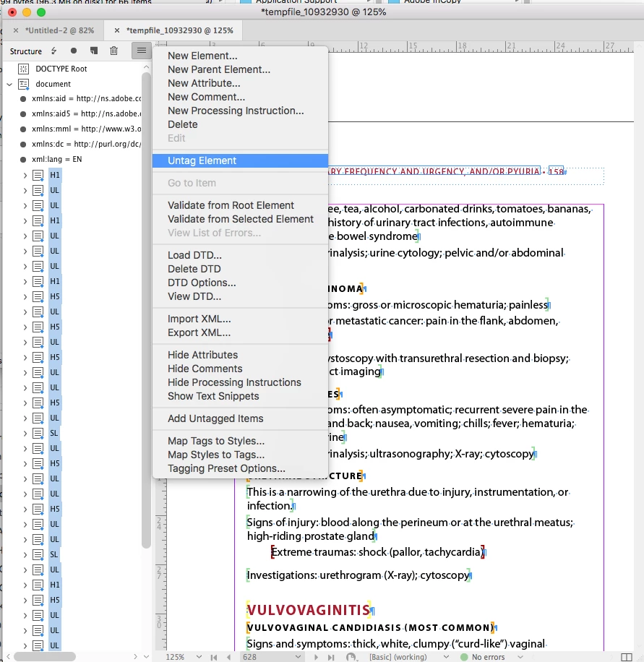
Task: Choose New Element... from the menu
Action: tap(202, 56)
